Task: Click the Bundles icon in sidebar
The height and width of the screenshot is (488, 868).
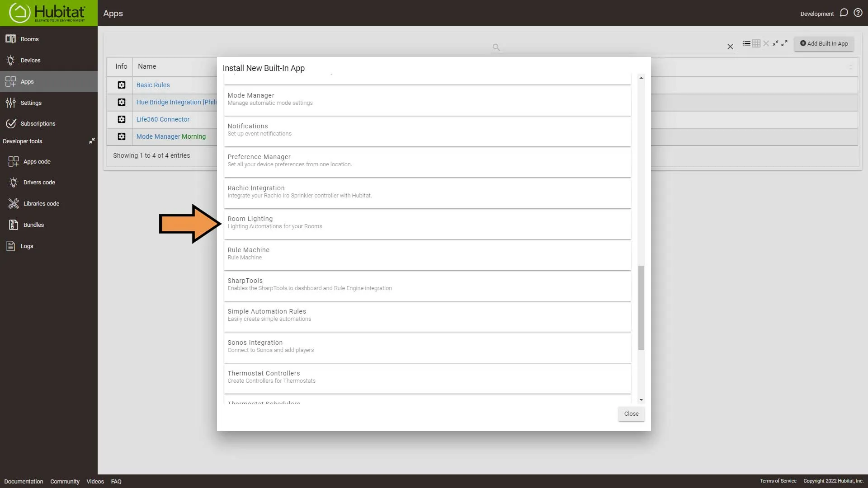Action: click(x=10, y=225)
